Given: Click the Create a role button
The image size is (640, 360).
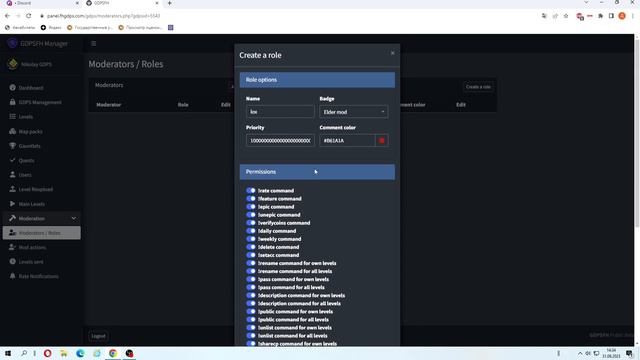Looking at the screenshot, I should pos(478,87).
